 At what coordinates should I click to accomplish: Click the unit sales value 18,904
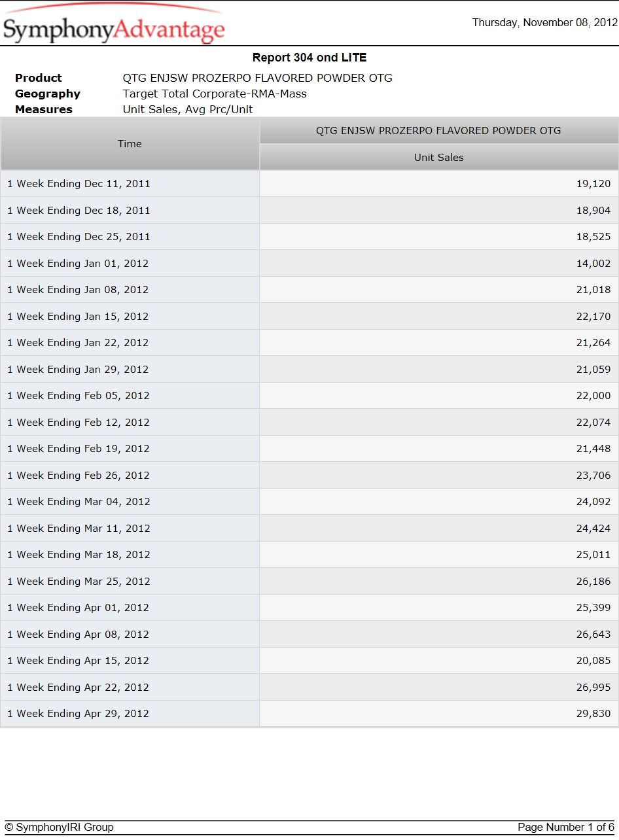pyautogui.click(x=593, y=211)
